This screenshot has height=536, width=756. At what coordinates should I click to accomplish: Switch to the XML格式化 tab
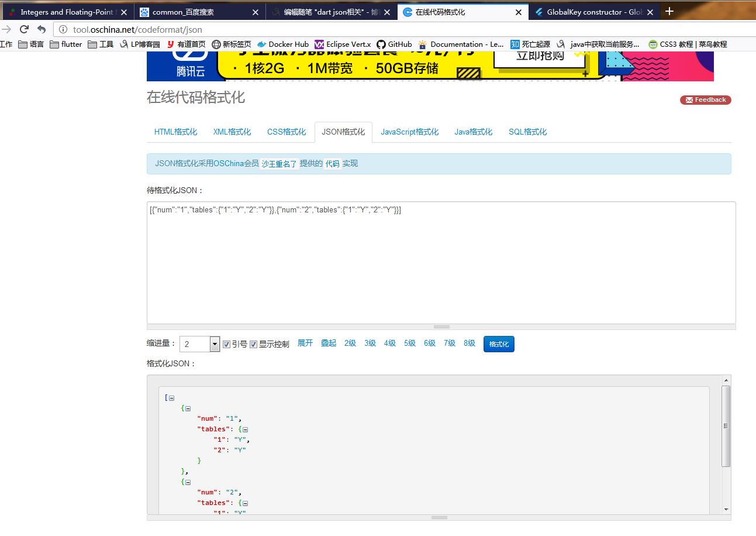click(232, 132)
